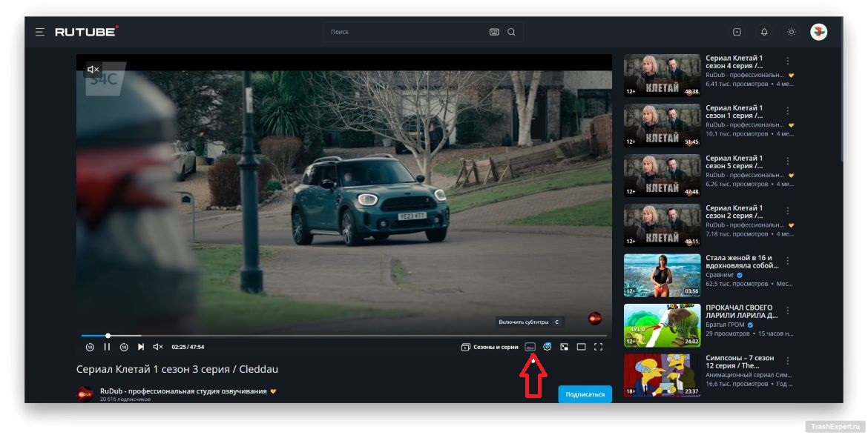
Task: Click the magnifier search icon
Action: (511, 32)
